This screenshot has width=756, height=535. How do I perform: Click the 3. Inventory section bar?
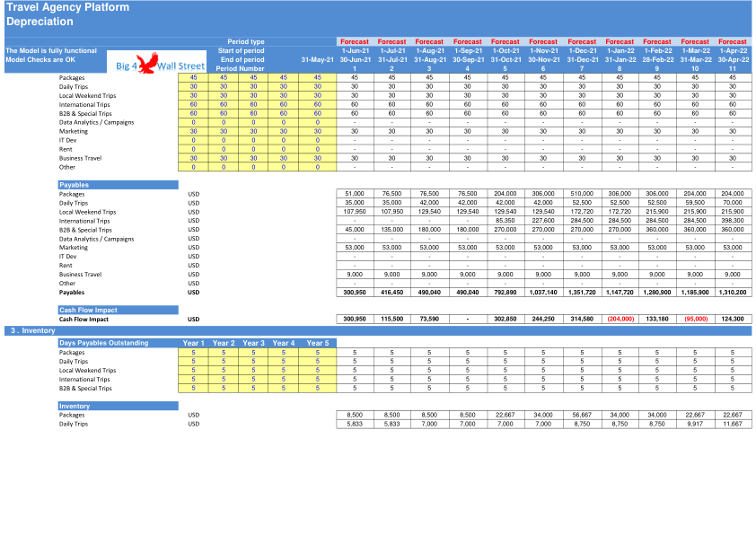tap(378, 330)
